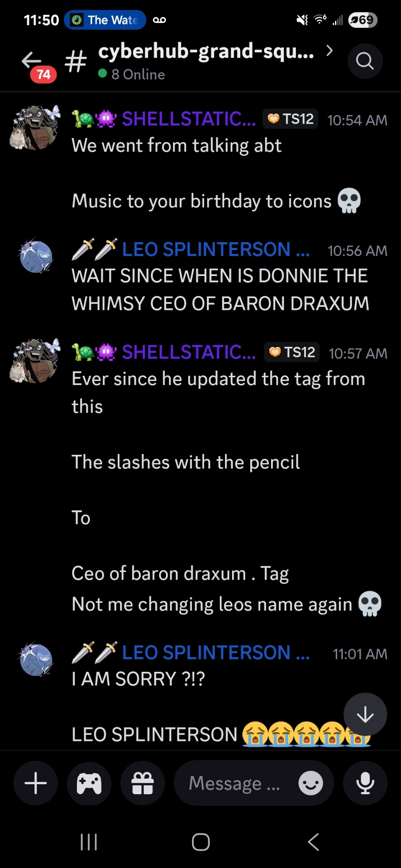Screen dimensions: 401x868
Task: Tap LEO SPLINTERSON username at 11:01 AM
Action: [x=215, y=652]
